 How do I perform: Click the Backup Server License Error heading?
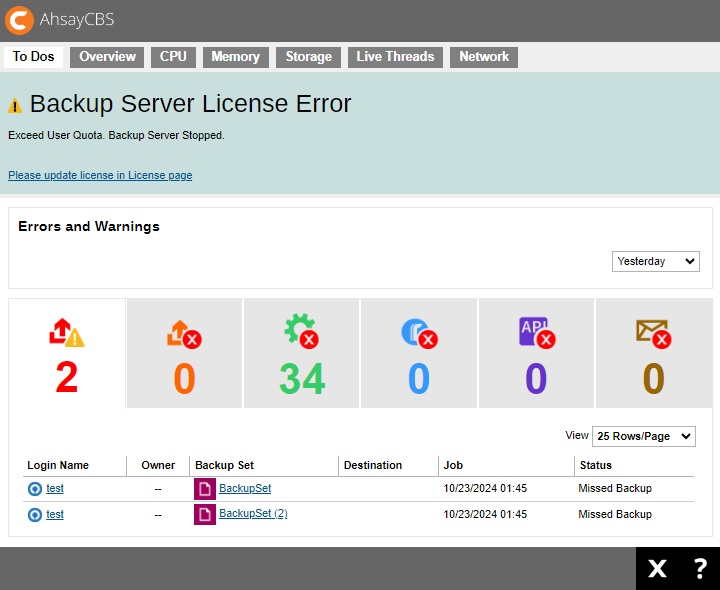point(191,104)
